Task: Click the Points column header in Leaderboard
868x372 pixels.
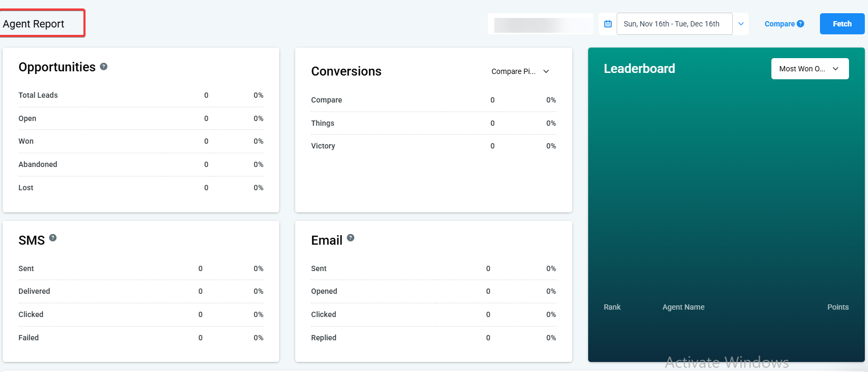Action: click(x=837, y=307)
